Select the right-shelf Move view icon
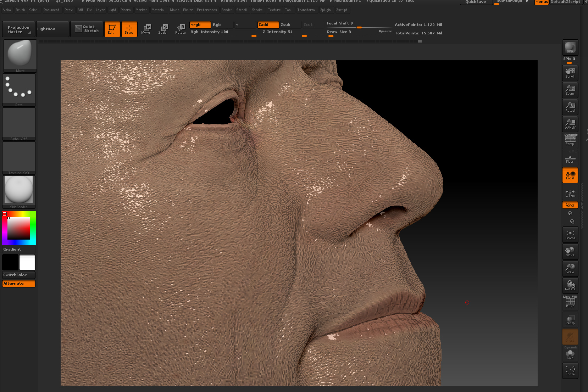 570,252
